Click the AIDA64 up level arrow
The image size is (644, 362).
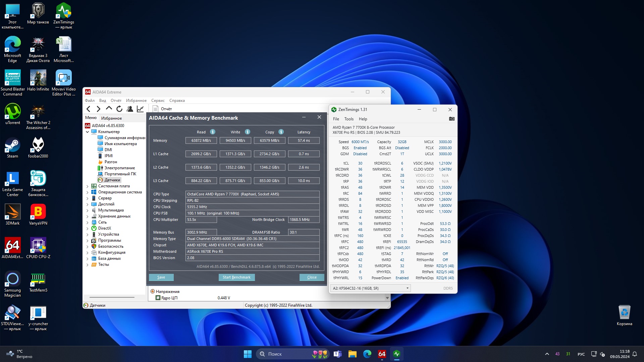[109, 109]
